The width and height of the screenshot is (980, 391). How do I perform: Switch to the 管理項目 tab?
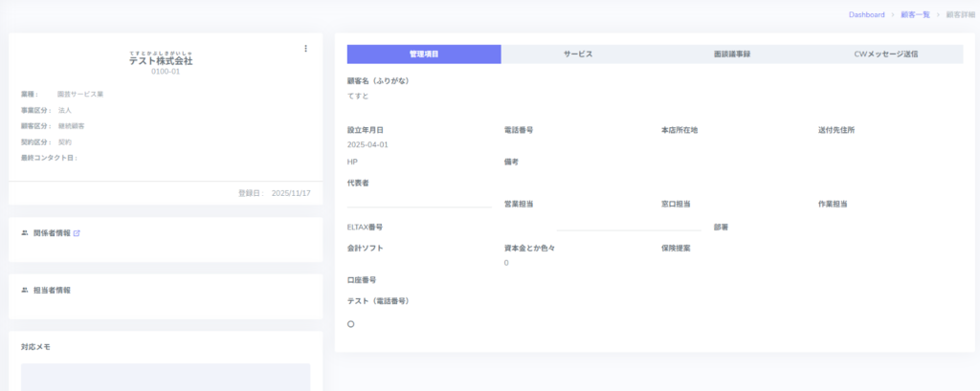[x=423, y=54]
